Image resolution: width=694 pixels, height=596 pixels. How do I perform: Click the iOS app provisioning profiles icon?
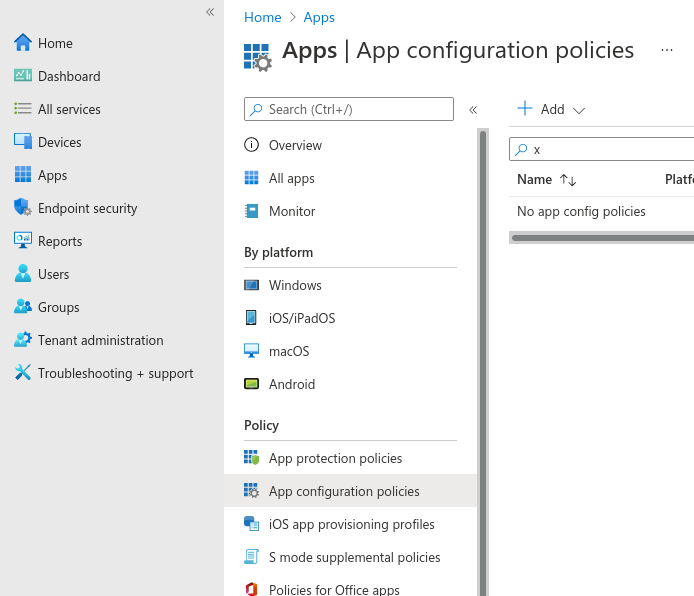[251, 524]
